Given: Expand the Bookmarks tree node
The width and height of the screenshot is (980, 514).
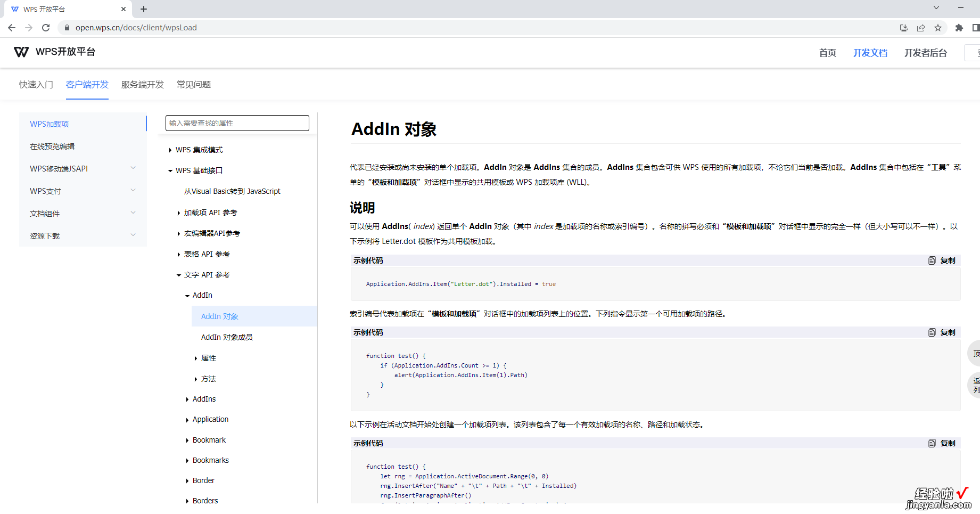Looking at the screenshot, I should click(187, 461).
